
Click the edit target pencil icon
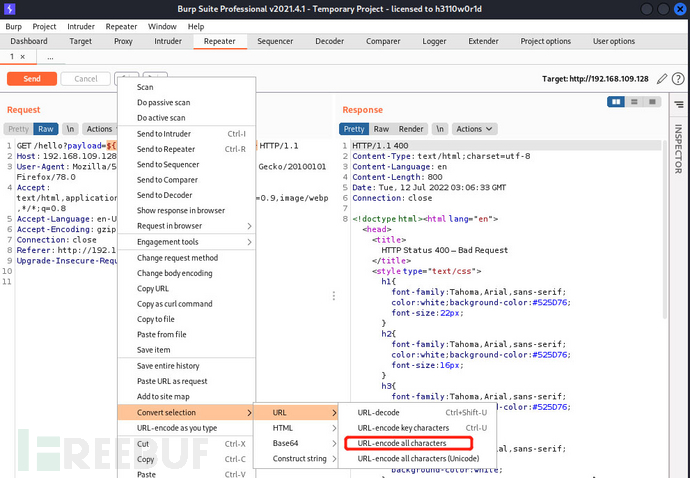pyautogui.click(x=662, y=79)
